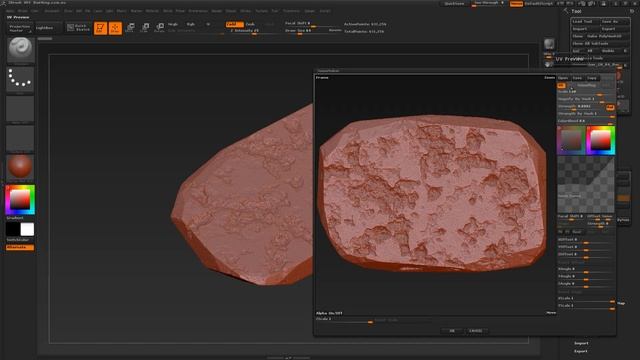Select the Rotate tool in top shelf

160,28
